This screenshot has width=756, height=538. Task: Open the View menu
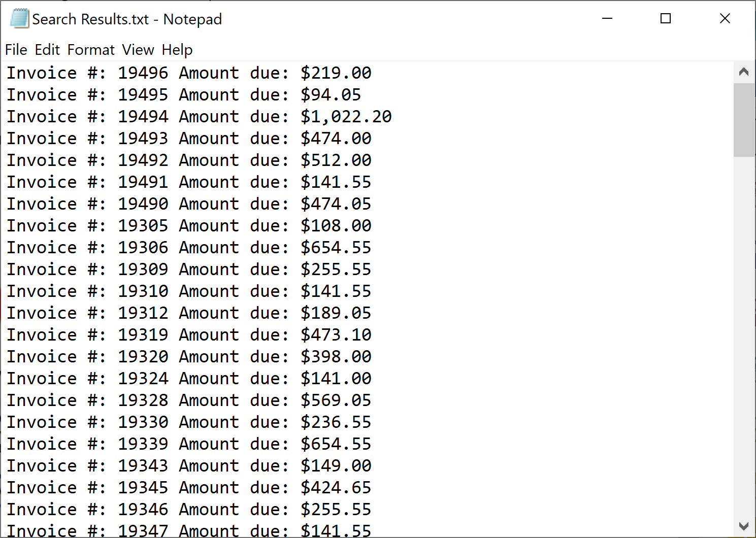(x=138, y=50)
